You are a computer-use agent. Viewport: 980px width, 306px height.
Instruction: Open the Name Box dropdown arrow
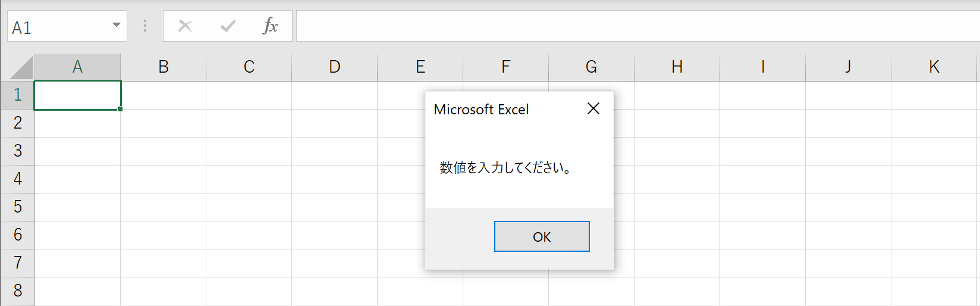coord(117,26)
